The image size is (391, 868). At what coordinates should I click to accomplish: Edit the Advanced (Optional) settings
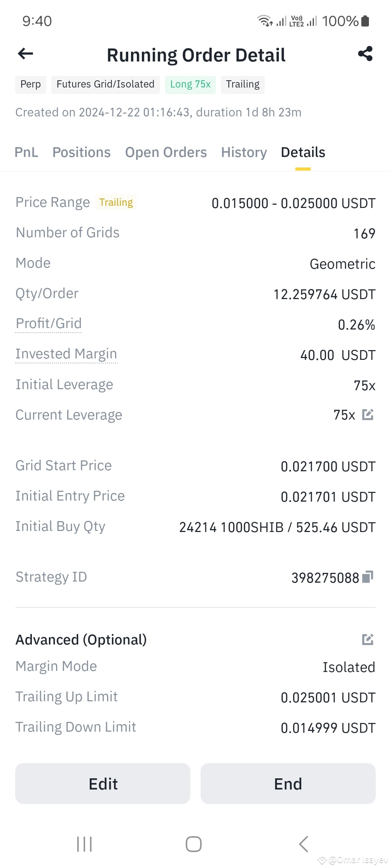point(367,639)
